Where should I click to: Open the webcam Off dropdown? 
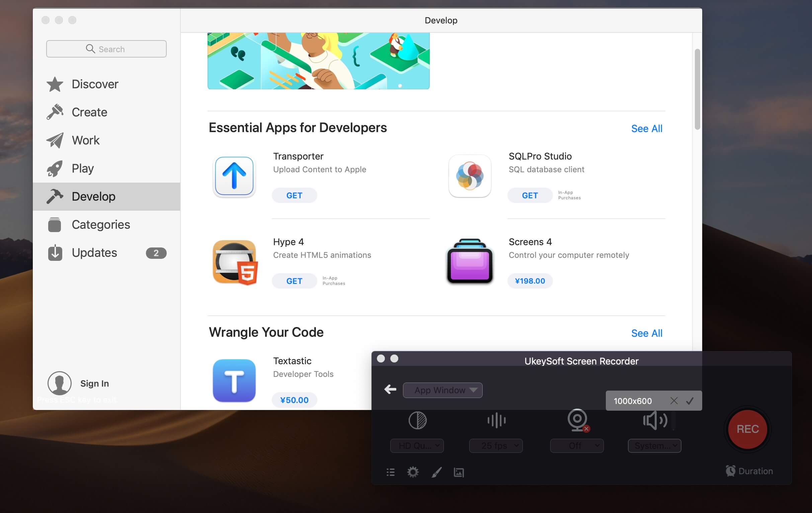577,446
